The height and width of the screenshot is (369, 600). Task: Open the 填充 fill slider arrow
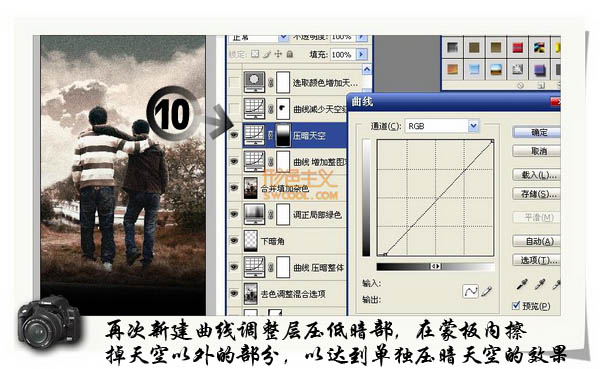click(362, 54)
